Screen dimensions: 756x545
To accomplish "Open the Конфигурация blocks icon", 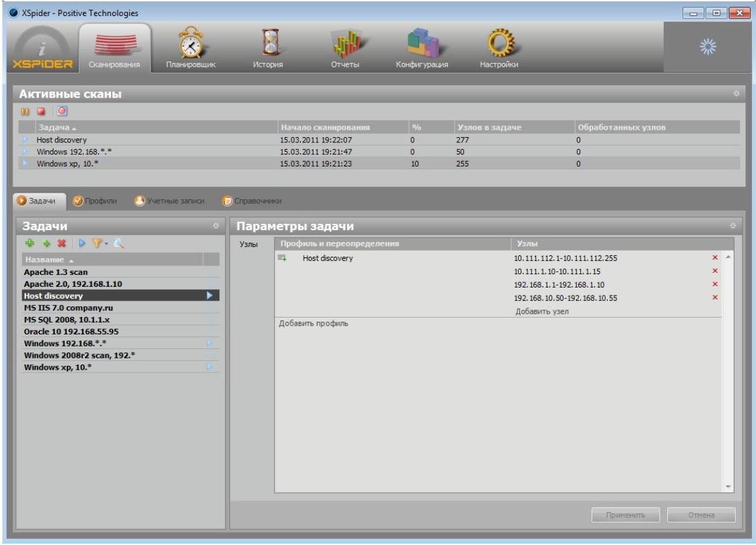I will [x=422, y=42].
